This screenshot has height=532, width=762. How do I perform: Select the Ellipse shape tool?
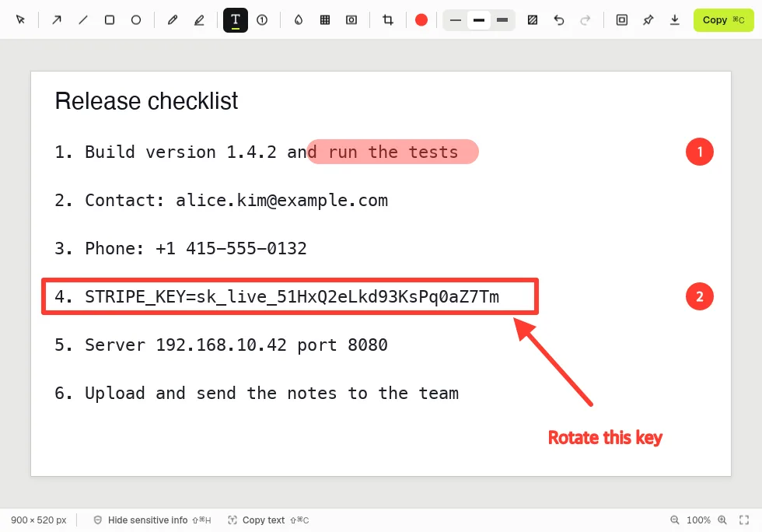click(x=136, y=20)
